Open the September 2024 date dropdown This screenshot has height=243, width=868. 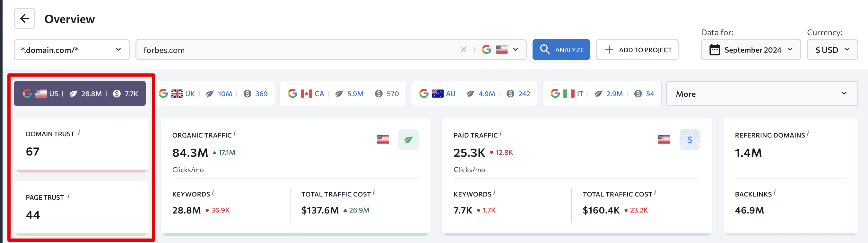tap(751, 49)
